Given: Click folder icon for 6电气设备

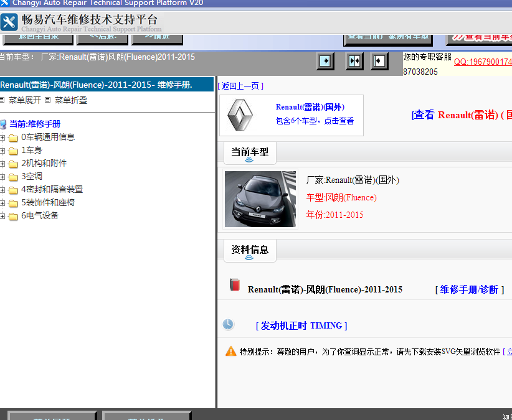Looking at the screenshot, I should click(x=13, y=216).
